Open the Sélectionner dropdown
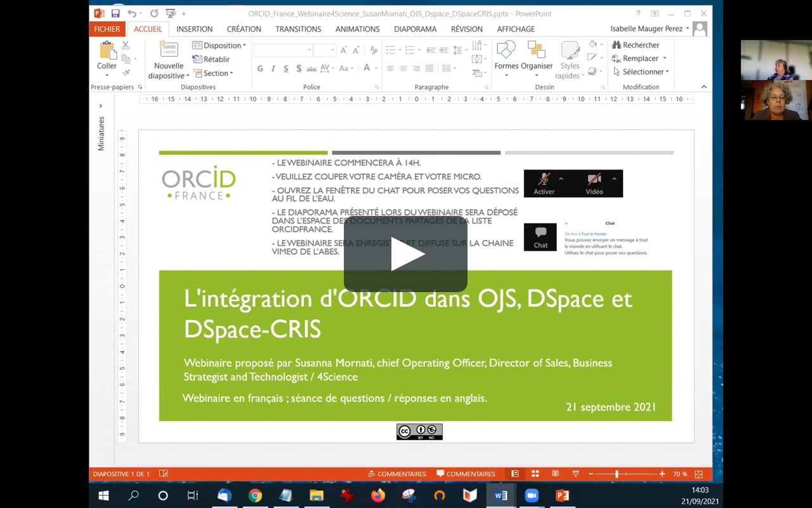This screenshot has width=812, height=508. point(641,72)
